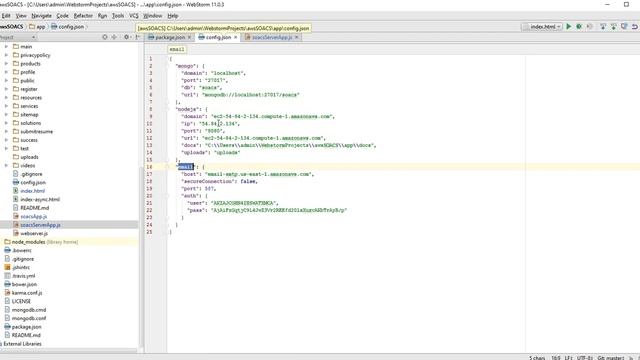Open the VCS menu
The image size is (640, 360).
tap(134, 16)
